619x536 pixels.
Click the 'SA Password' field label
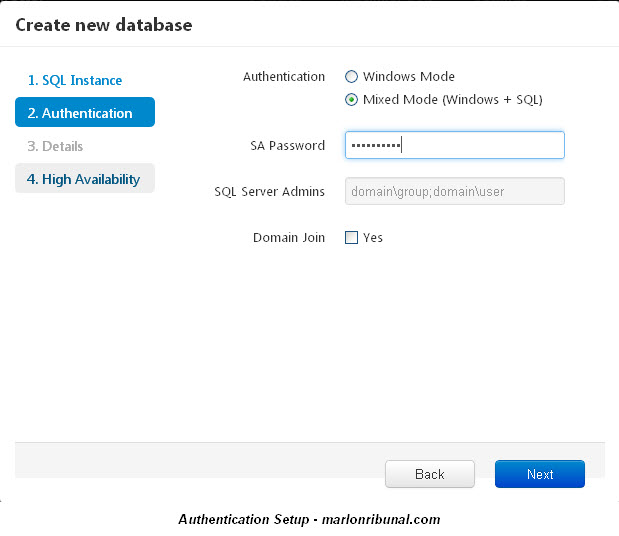tap(287, 146)
